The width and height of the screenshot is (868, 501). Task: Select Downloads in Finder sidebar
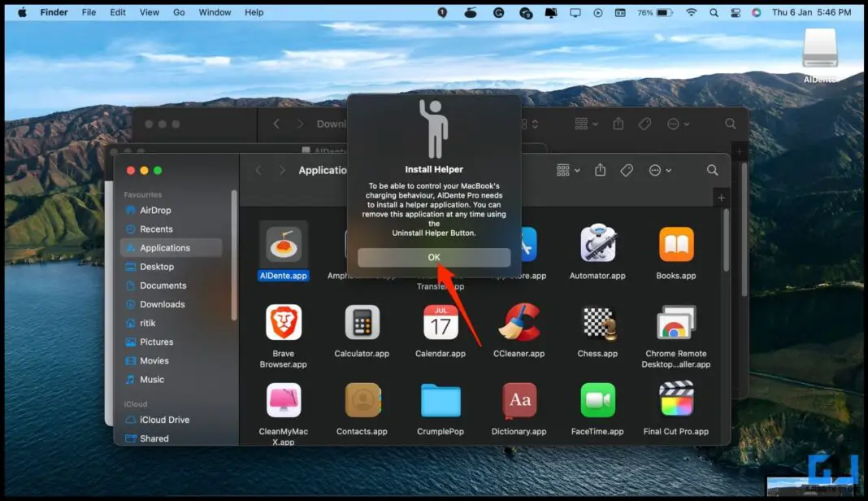(x=162, y=304)
